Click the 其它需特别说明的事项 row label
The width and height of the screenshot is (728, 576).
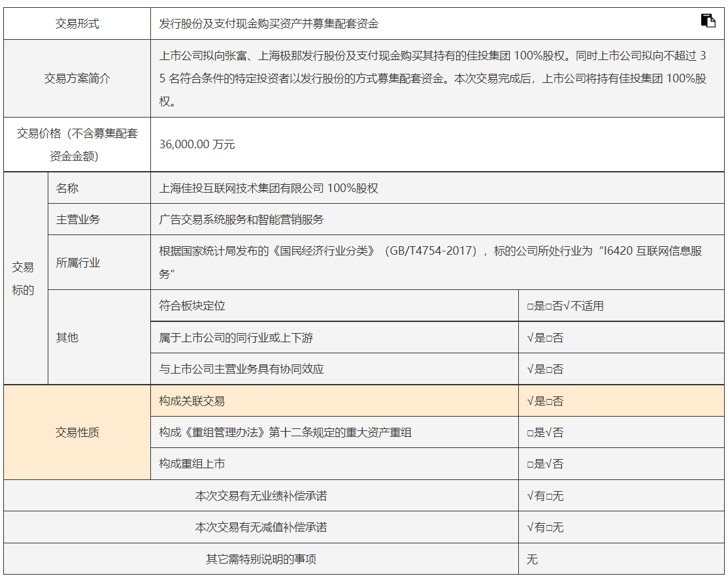[x=261, y=559]
